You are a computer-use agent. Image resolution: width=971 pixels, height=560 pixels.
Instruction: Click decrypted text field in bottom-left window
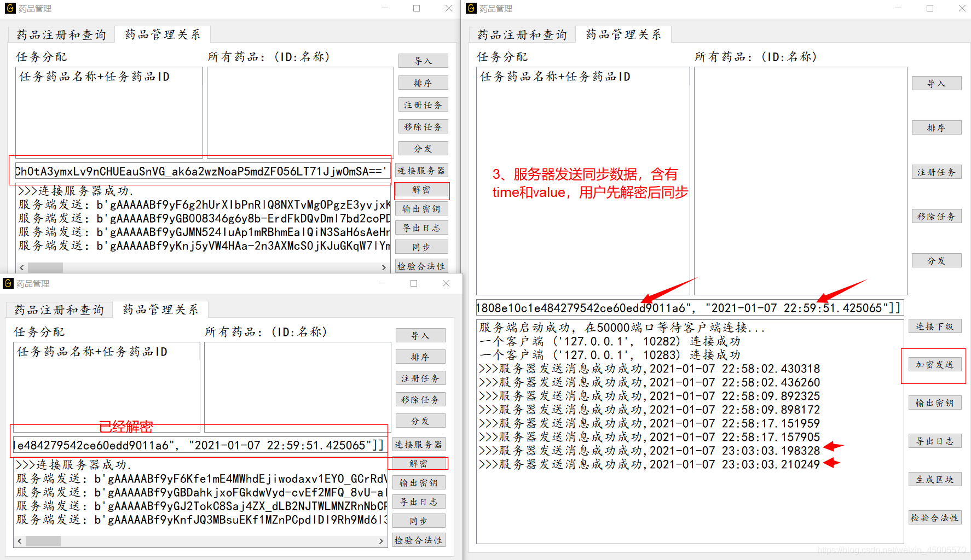199,445
